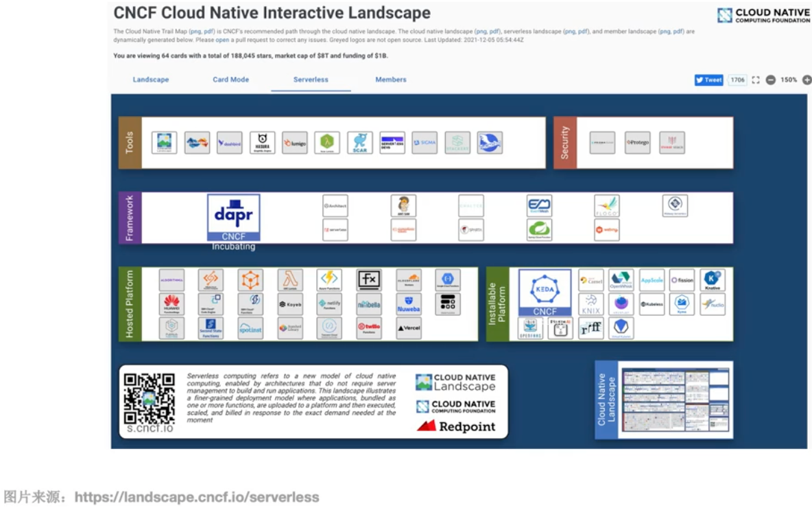Select the Serverless tab

coord(311,80)
